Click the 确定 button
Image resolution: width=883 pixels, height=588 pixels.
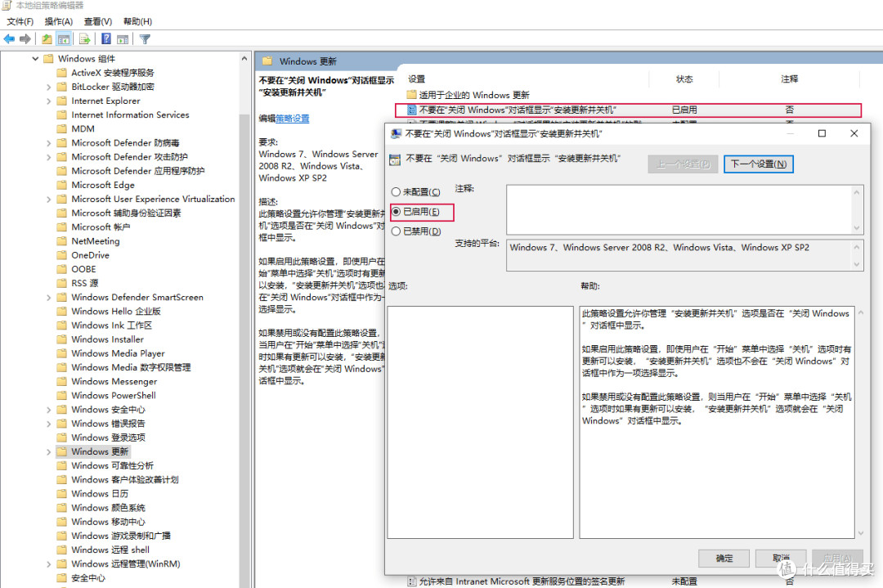pos(724,558)
